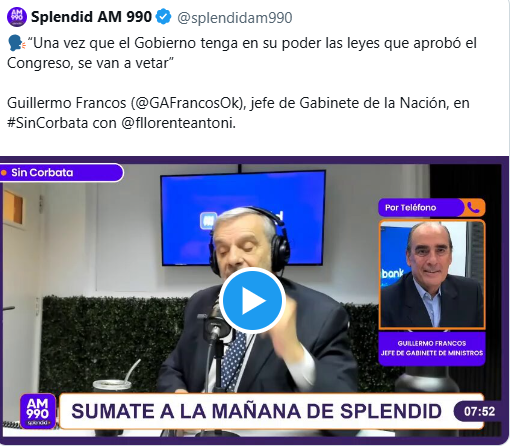Click the tweet quote text
This screenshot has width=513, height=446.
(x=242, y=53)
